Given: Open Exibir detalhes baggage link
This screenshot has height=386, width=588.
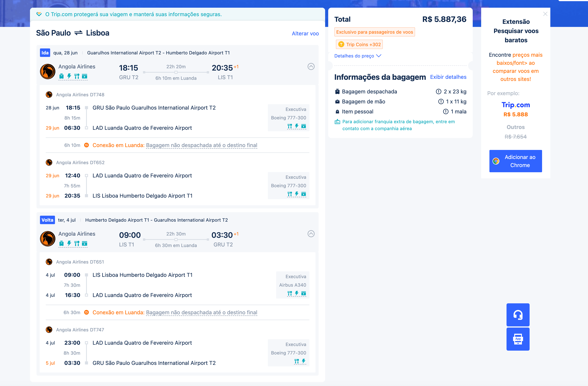Looking at the screenshot, I should 448,77.
